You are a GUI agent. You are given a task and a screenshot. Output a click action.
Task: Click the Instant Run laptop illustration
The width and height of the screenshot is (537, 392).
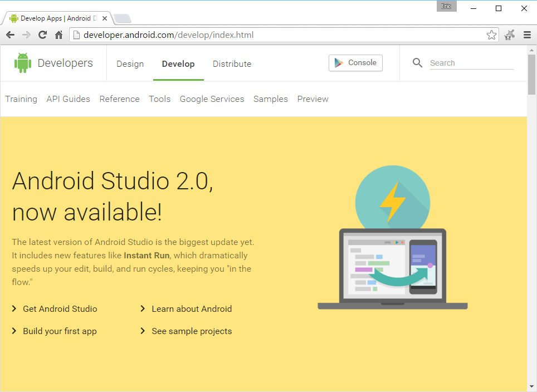click(393, 269)
